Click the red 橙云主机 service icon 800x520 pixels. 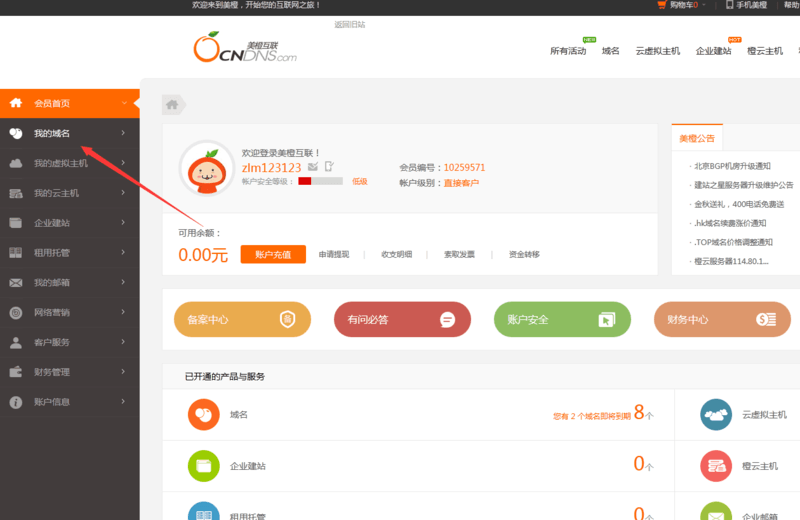click(715, 465)
